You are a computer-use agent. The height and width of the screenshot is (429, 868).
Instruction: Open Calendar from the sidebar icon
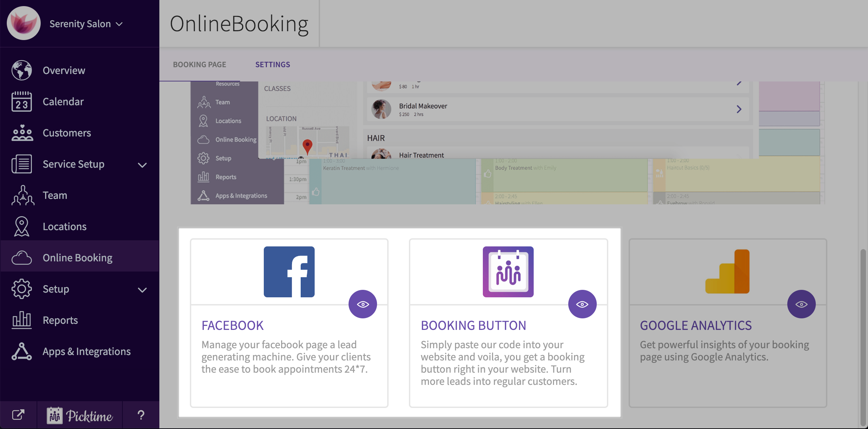tap(22, 101)
